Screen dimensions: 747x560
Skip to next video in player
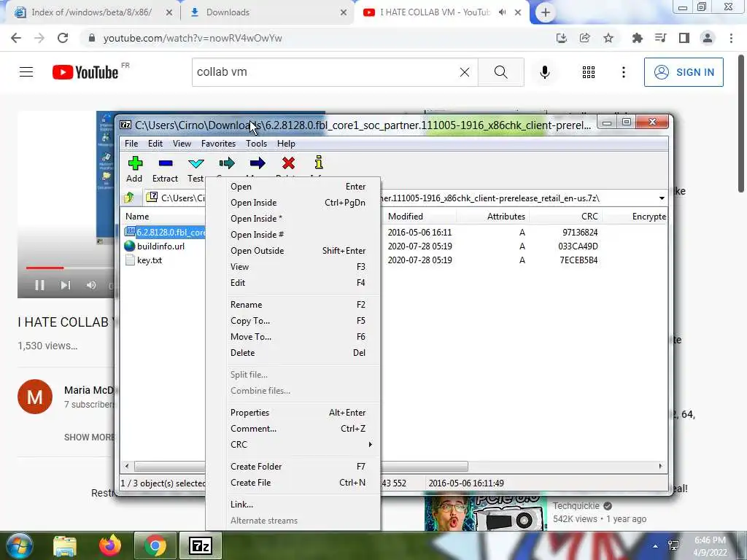(65, 285)
